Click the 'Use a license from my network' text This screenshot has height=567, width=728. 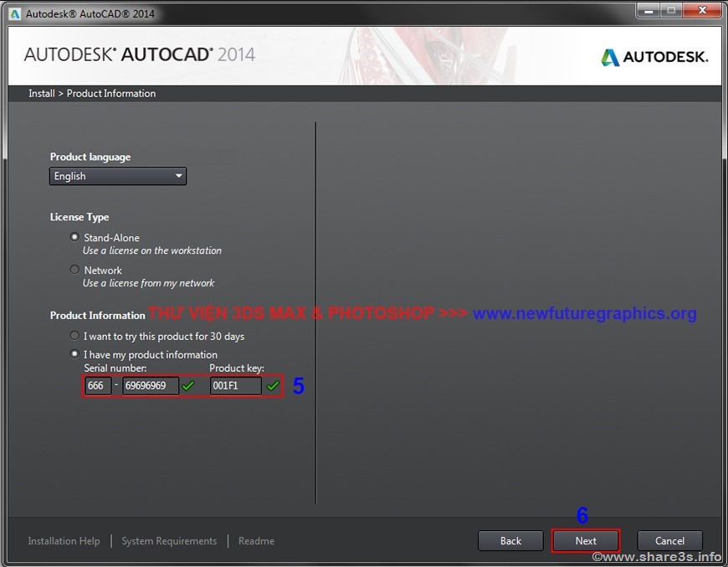pos(149,283)
